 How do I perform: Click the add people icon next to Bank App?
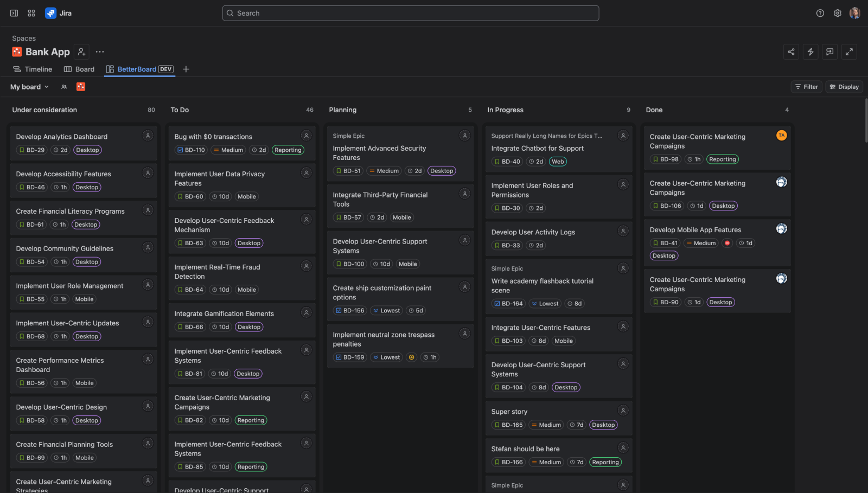pyautogui.click(x=81, y=52)
